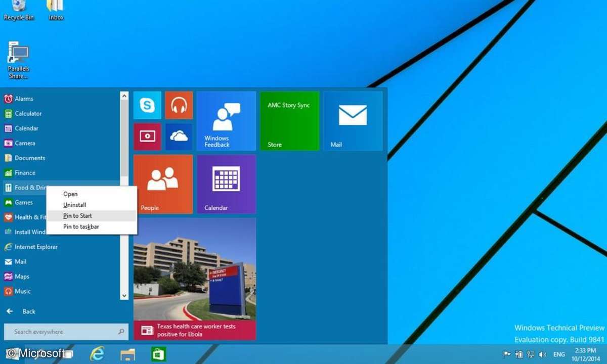Image resolution: width=607 pixels, height=364 pixels.
Task: Open the Ebola news story tile
Action: click(195, 279)
